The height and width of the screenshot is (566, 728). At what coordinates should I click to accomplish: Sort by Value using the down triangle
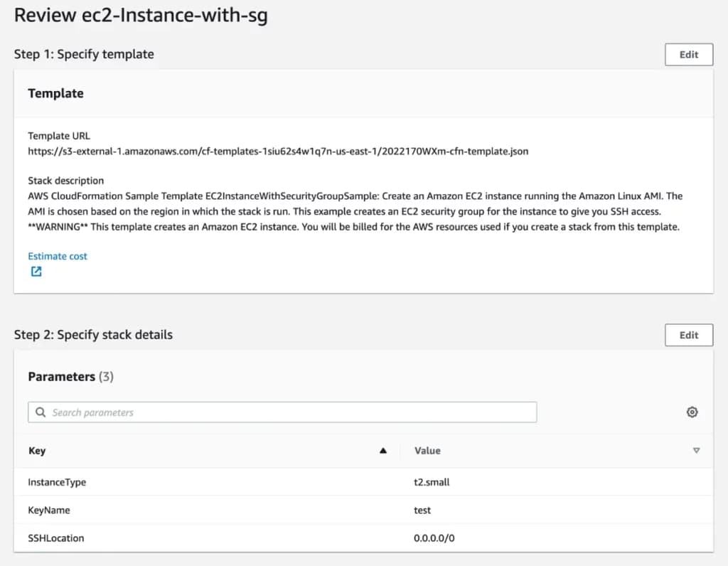(x=696, y=451)
